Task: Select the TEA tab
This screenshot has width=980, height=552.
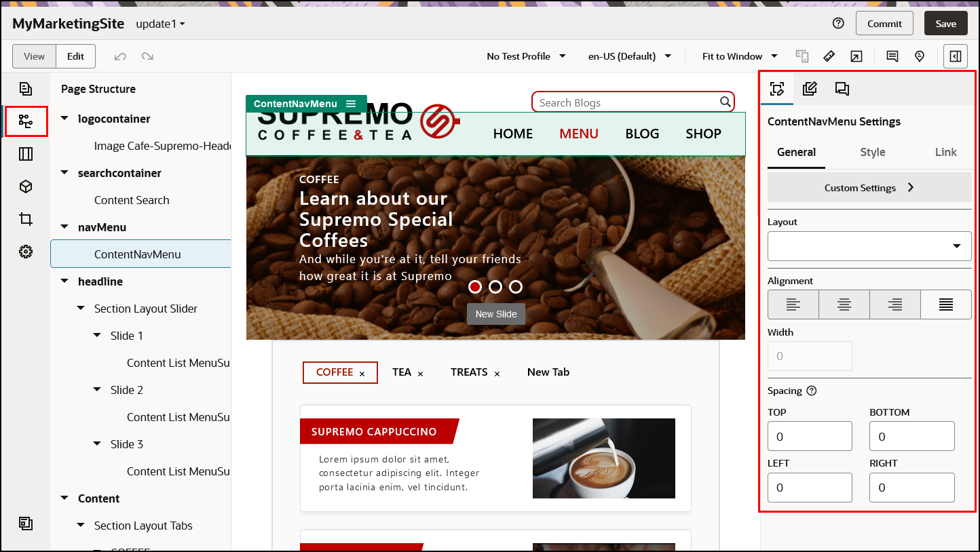Action: tap(402, 372)
